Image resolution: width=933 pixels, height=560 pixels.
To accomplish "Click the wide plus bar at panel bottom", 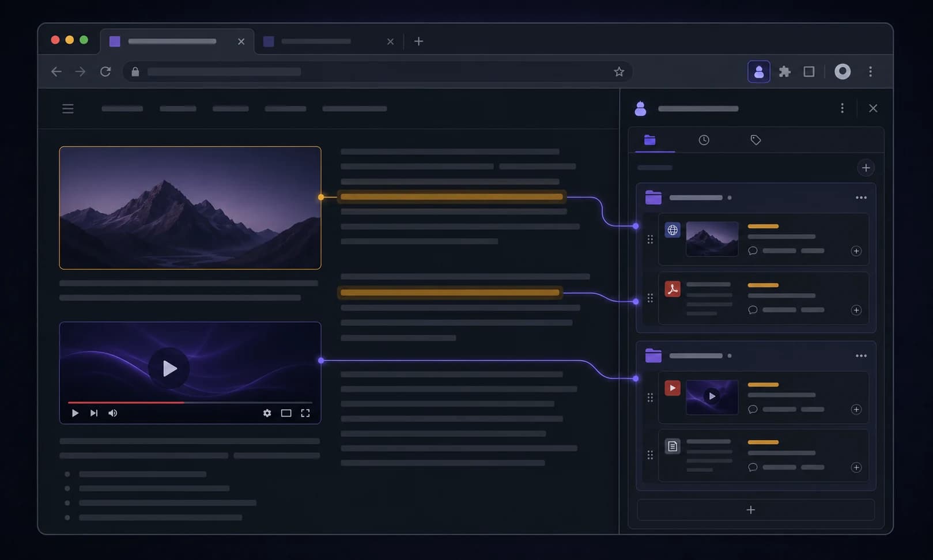I will coord(756,510).
